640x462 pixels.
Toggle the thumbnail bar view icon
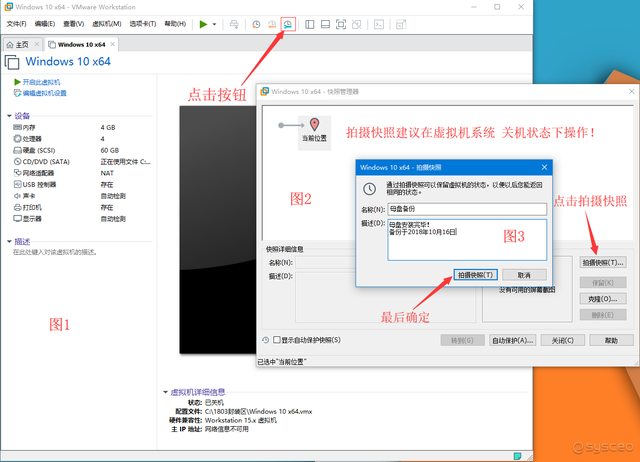click(x=325, y=24)
